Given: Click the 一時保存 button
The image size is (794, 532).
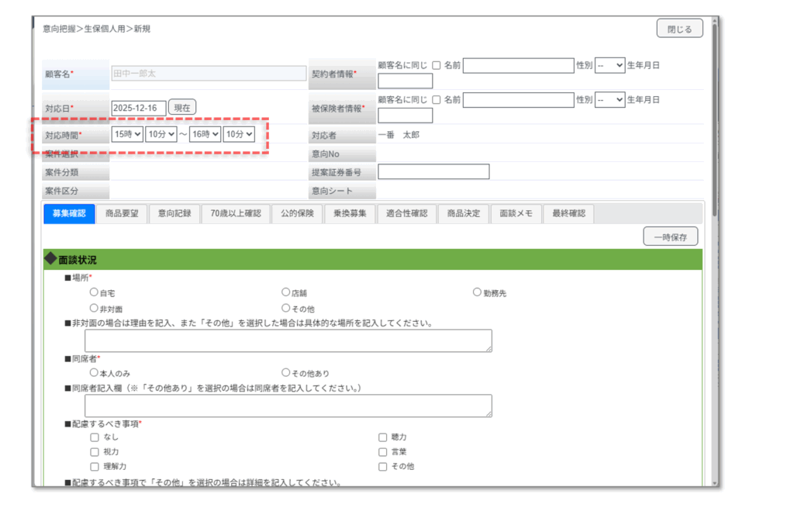Looking at the screenshot, I should pos(670,237).
